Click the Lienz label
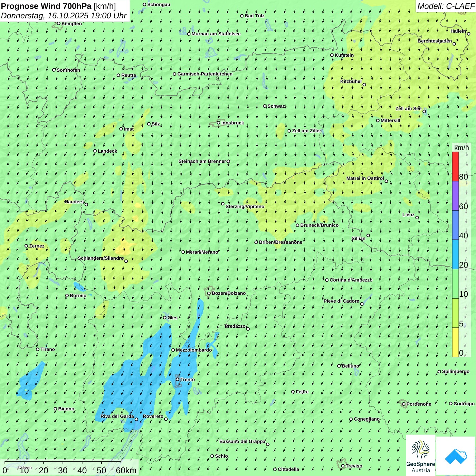 [408, 215]
